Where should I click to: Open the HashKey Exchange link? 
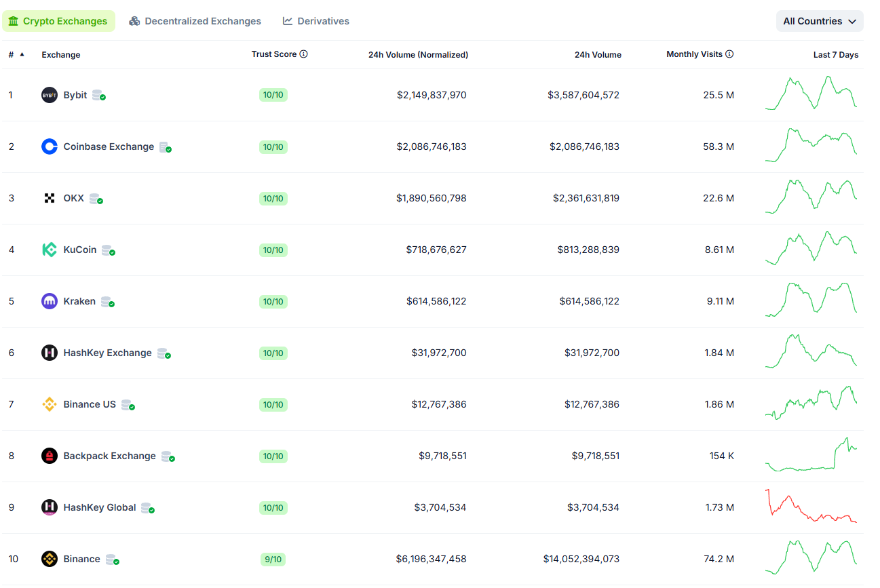click(x=108, y=353)
